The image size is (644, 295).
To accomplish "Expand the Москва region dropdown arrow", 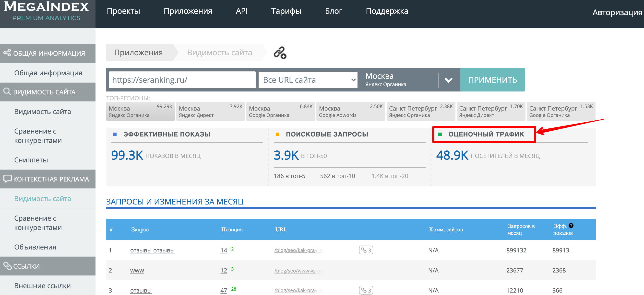I will 449,80.
